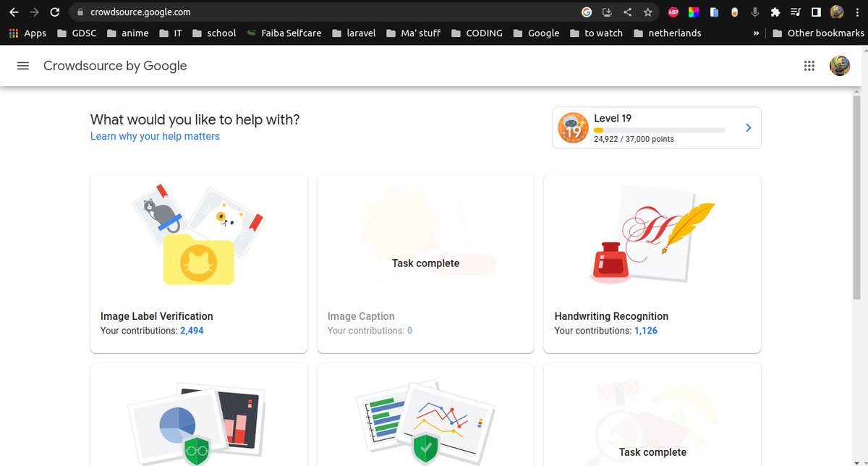Click the microphone extension icon
The image size is (868, 466).
point(755,12)
